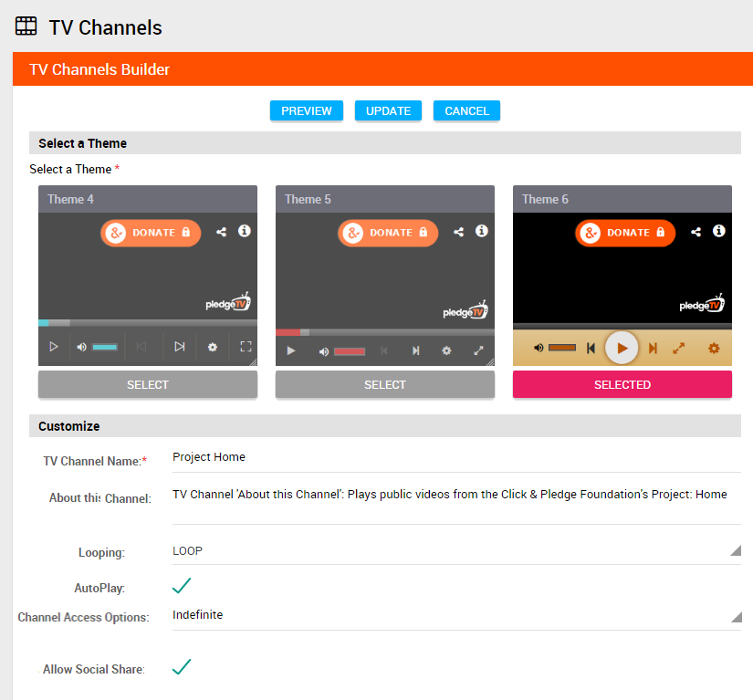Image resolution: width=753 pixels, height=700 pixels.
Task: Click the Theme 5 pledgeTV logo
Action: pyautogui.click(x=465, y=310)
